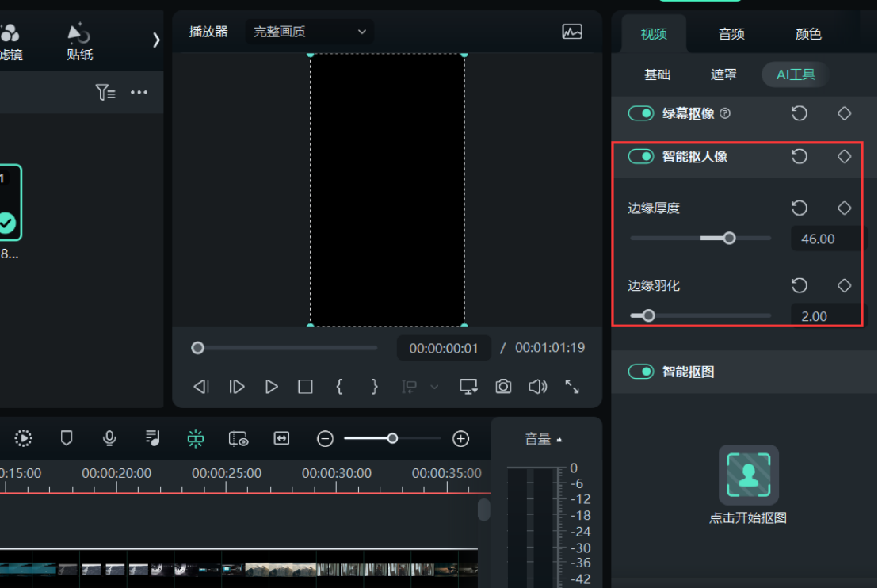Adjust the 边缘羽化 slider handle
Screen dimensions: 878x588
click(x=647, y=315)
